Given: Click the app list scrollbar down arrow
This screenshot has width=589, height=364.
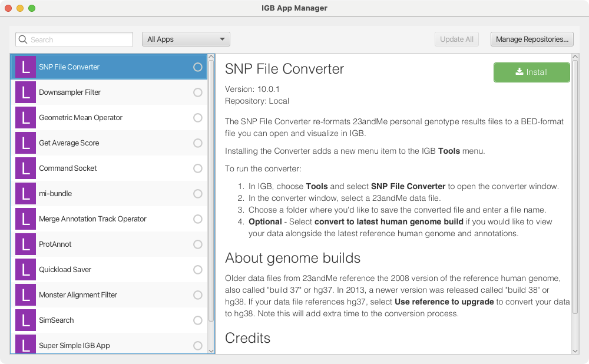Looking at the screenshot, I should (x=211, y=350).
